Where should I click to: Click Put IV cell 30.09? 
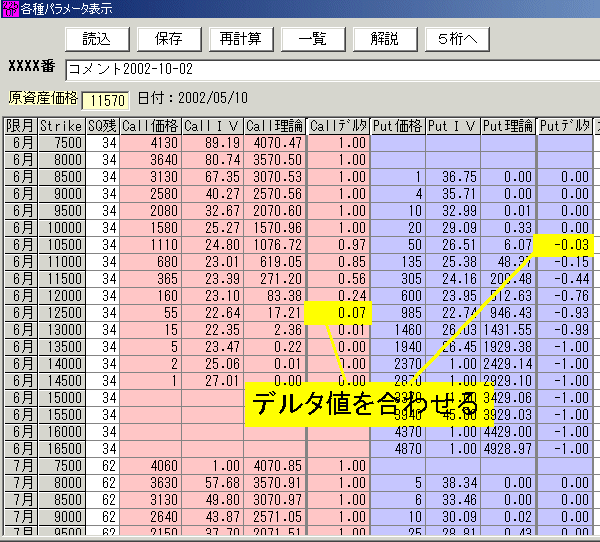coord(453,517)
